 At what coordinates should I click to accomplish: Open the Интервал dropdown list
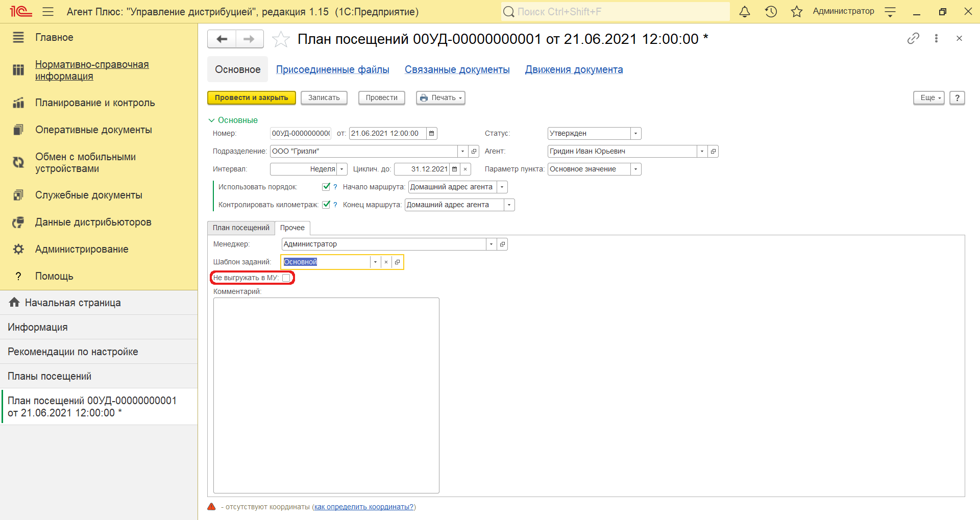pyautogui.click(x=342, y=169)
